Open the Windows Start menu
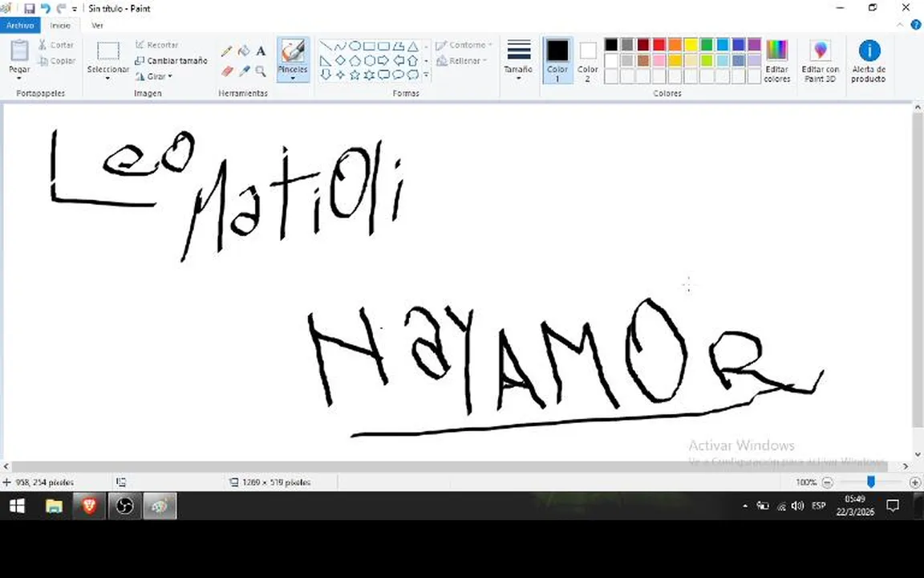This screenshot has width=924, height=578. pyautogui.click(x=17, y=506)
